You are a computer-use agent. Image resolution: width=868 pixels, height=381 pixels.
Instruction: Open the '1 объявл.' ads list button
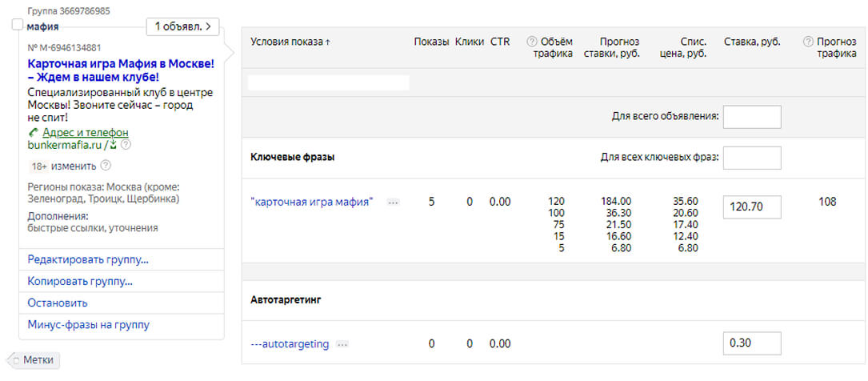click(182, 26)
